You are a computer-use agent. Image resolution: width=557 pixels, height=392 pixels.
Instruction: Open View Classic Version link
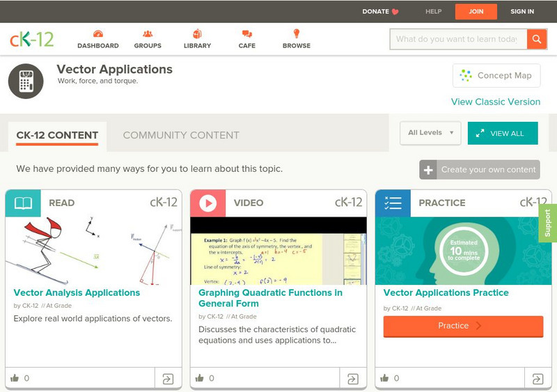tap(495, 102)
